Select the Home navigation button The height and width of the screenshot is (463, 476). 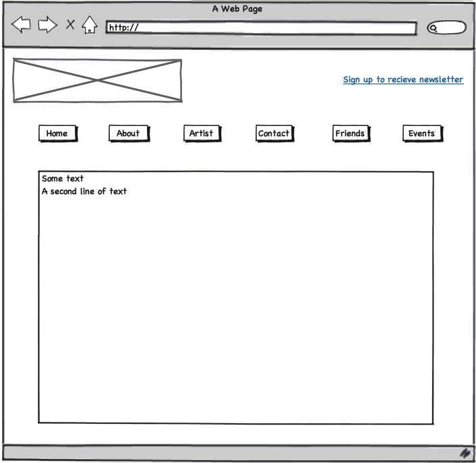pyautogui.click(x=57, y=133)
